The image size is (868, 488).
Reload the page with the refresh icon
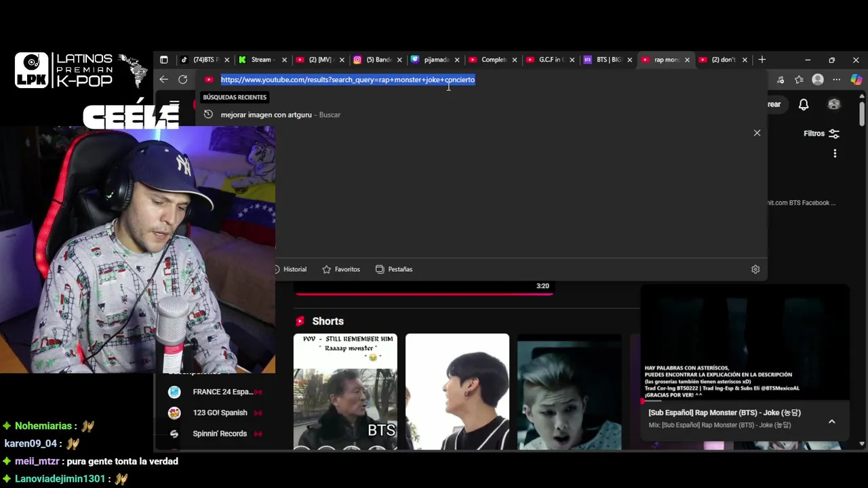[182, 79]
